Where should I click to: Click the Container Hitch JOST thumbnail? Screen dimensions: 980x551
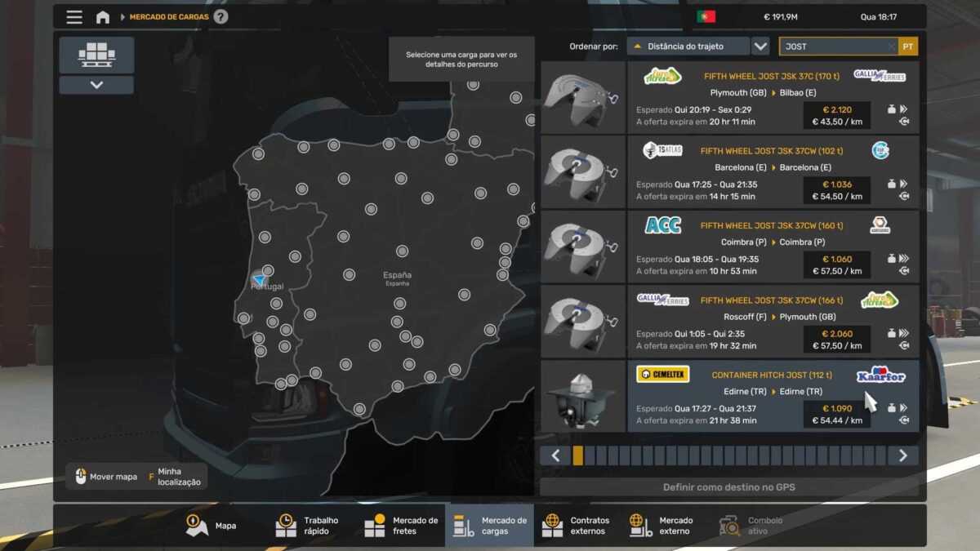583,397
